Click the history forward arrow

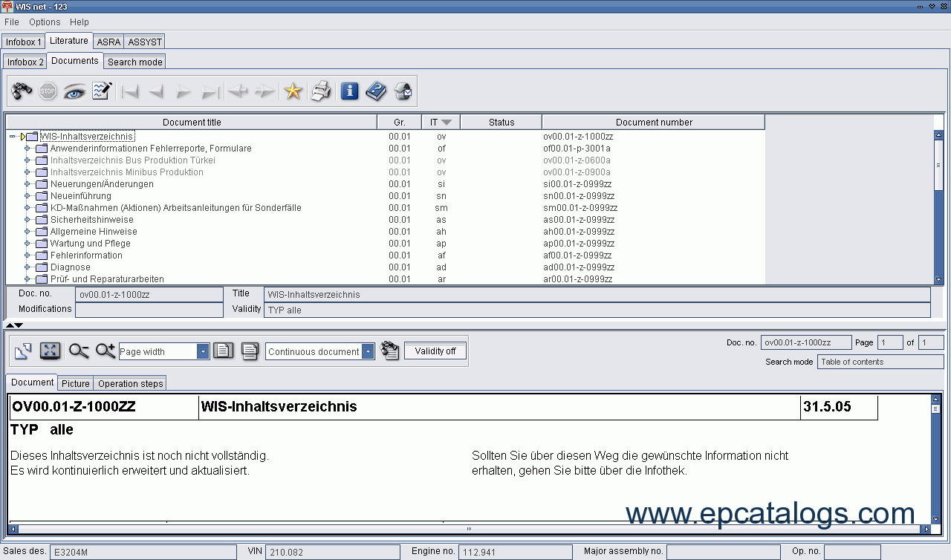(264, 91)
